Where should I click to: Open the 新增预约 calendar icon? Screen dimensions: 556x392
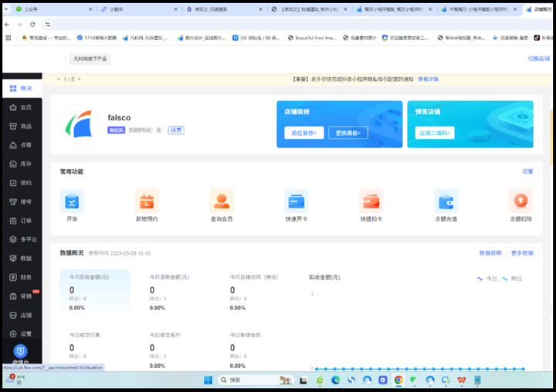147,201
